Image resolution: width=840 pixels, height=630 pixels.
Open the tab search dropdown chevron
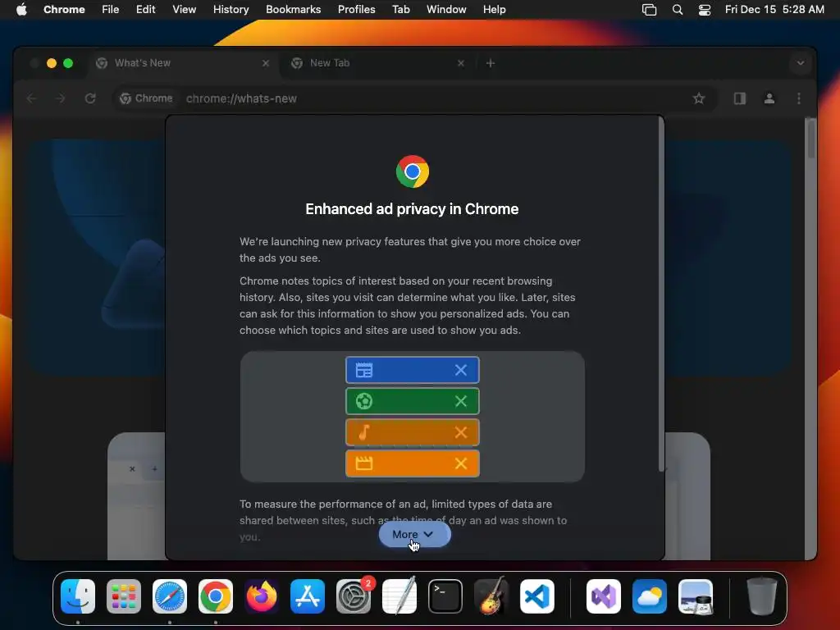click(x=801, y=63)
